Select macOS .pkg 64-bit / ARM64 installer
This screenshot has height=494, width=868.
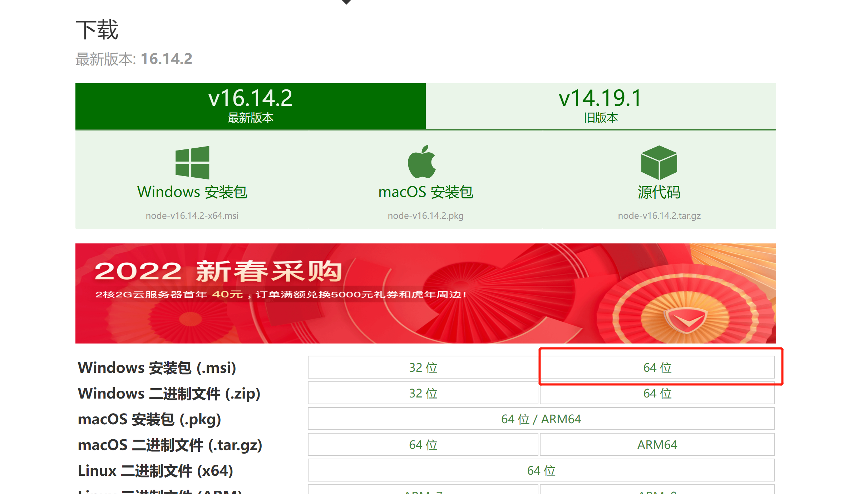tap(541, 419)
